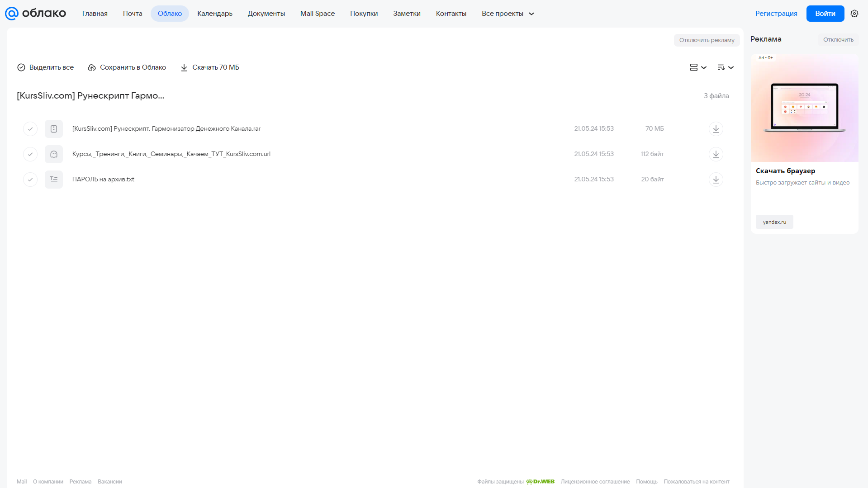868x488 pixels.
Task: Click the Облако @ logo icon
Action: (x=12, y=14)
